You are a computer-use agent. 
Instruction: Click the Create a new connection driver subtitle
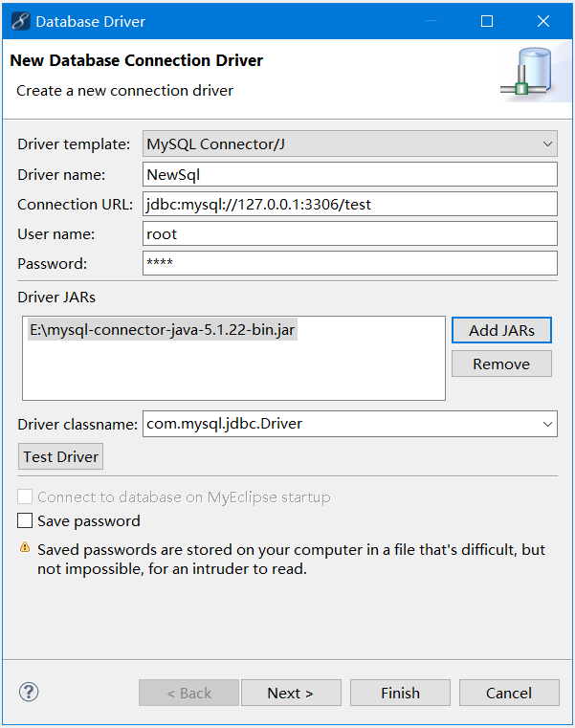(x=125, y=91)
